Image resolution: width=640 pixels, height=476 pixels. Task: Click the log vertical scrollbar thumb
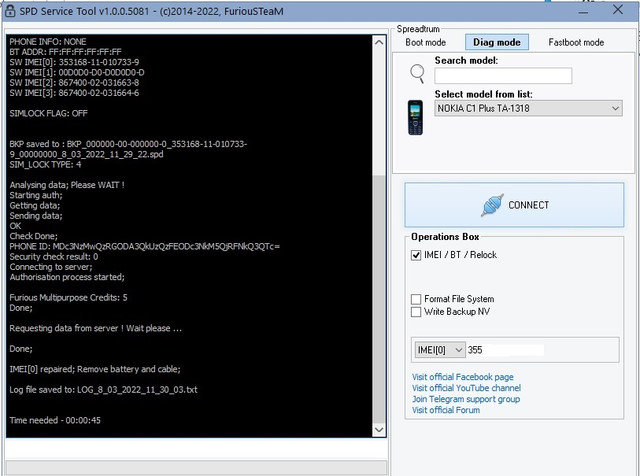(379, 299)
